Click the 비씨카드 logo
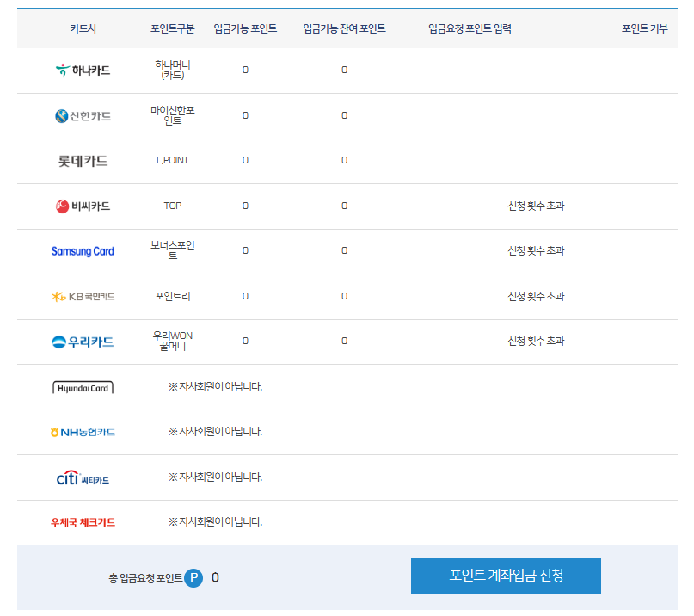The width and height of the screenshot is (694, 616). click(83, 206)
